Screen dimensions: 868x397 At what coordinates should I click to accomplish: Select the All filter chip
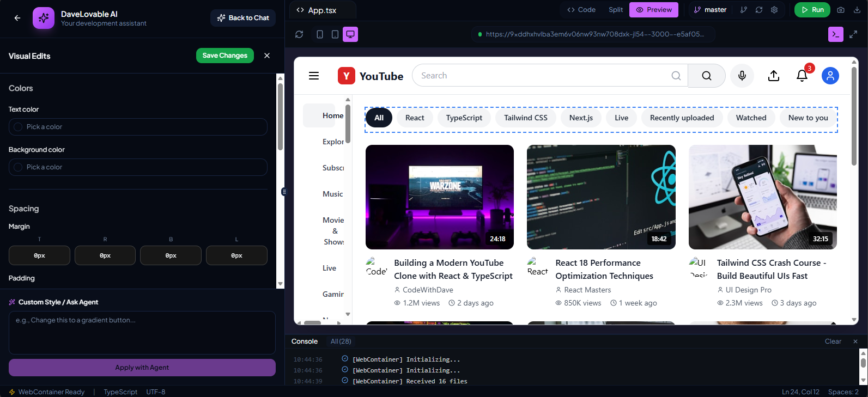(x=379, y=118)
